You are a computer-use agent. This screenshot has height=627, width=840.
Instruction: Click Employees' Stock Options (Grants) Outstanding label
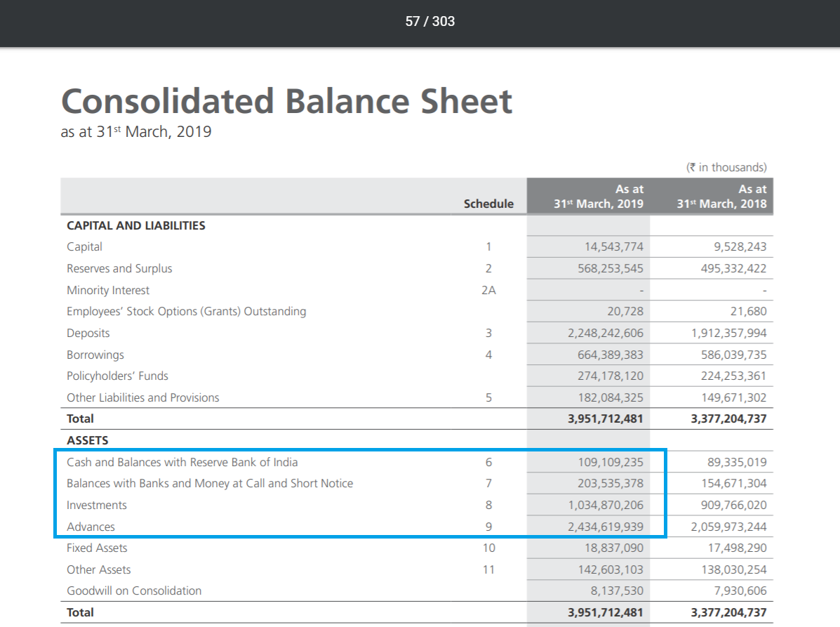[186, 311]
